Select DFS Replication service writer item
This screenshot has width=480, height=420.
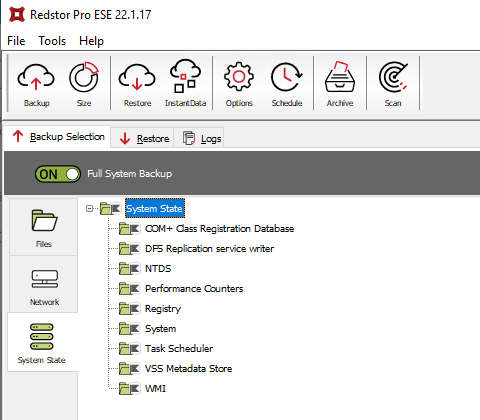coord(209,249)
